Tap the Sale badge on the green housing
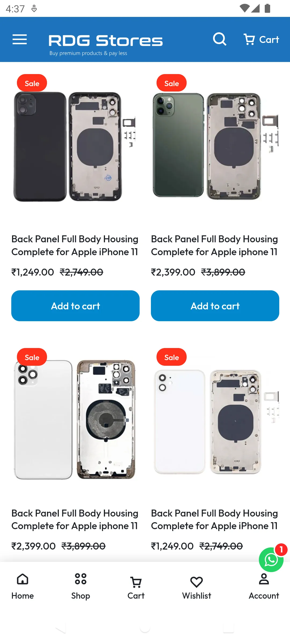Screen dimensions: 290x644 [x=171, y=83]
